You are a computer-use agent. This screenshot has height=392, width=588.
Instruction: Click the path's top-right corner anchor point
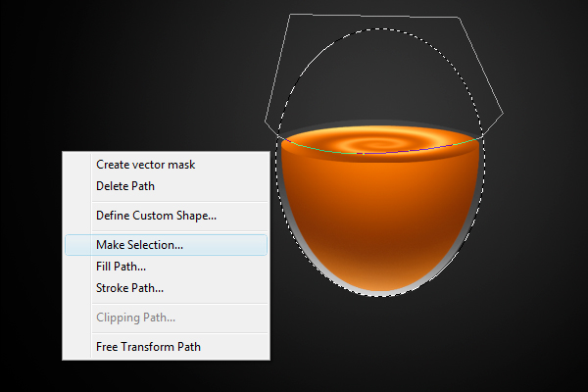click(x=459, y=17)
